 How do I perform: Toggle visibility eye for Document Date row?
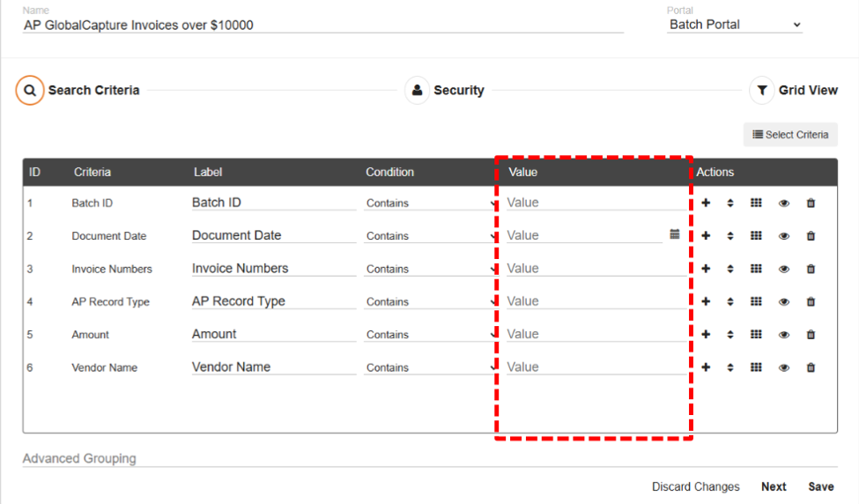784,236
